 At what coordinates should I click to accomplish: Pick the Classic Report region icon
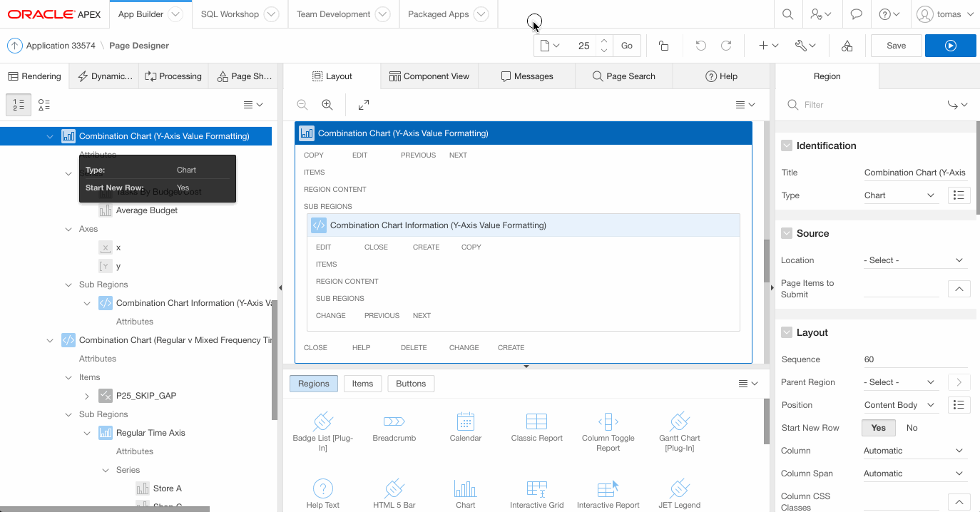[536, 421]
